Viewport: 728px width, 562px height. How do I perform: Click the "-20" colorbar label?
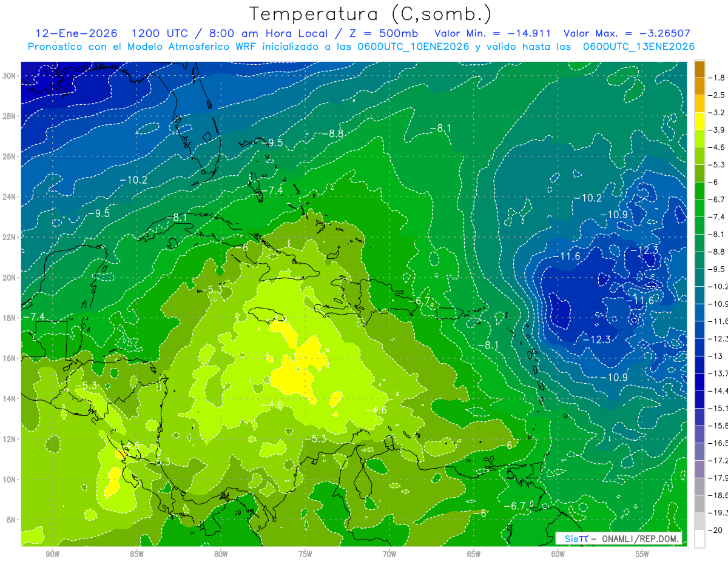pyautogui.click(x=716, y=530)
